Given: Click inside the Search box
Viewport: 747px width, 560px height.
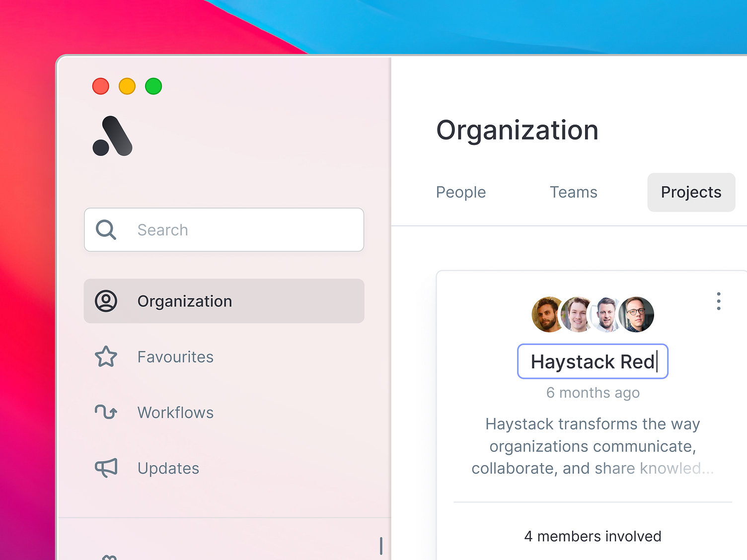Looking at the screenshot, I should (224, 229).
